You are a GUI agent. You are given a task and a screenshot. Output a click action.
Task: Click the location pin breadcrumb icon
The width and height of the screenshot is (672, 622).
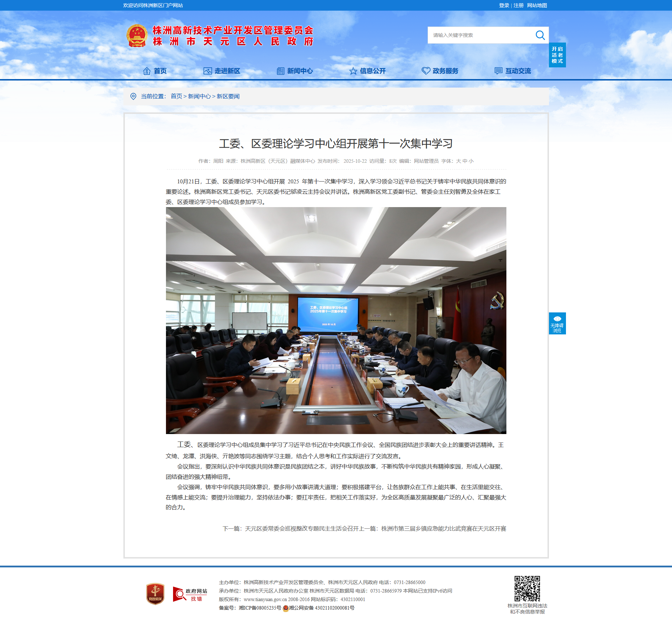point(133,96)
